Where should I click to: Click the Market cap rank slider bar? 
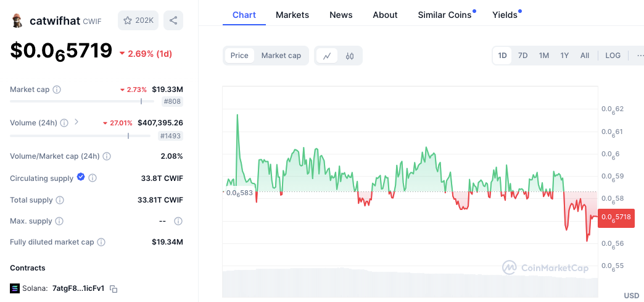(81, 101)
